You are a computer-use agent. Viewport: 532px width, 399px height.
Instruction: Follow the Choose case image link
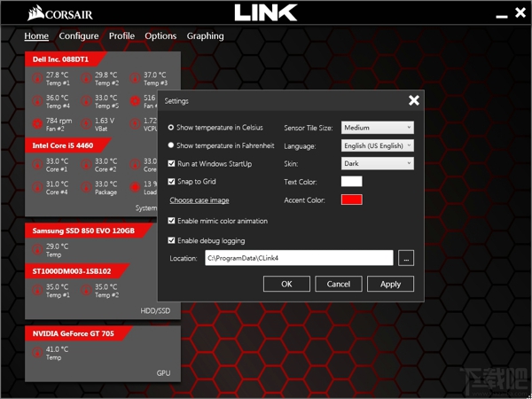[x=199, y=200]
